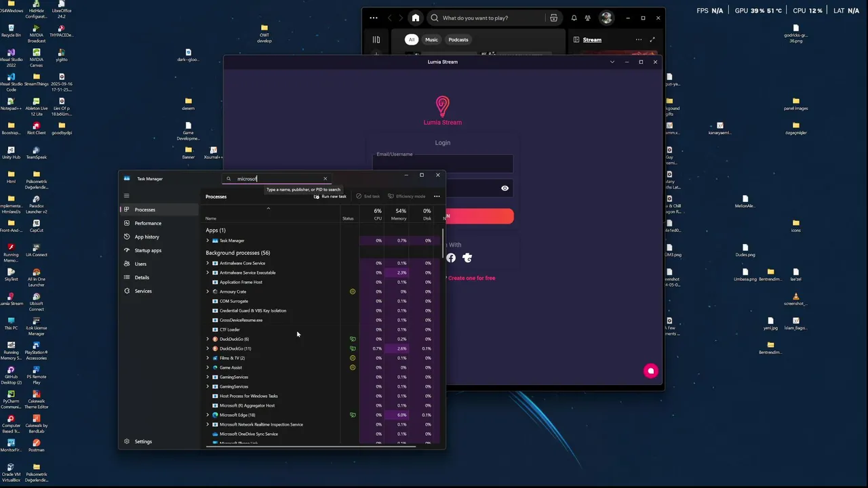This screenshot has width=868, height=488.
Task: Click the Email/Username field in Lumia Stream
Action: 443,164
